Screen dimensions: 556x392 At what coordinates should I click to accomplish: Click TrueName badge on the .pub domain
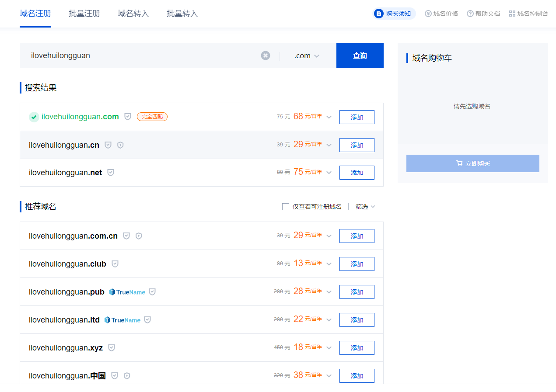(127, 292)
